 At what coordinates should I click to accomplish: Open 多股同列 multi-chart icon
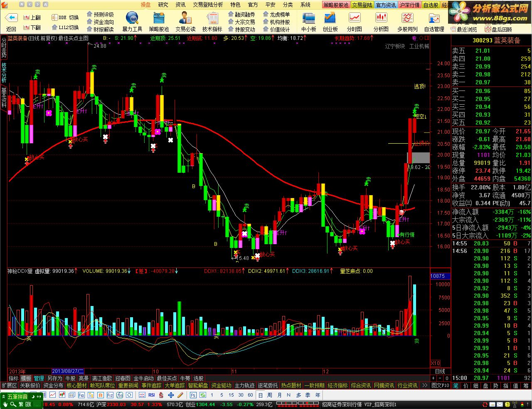click(x=407, y=18)
